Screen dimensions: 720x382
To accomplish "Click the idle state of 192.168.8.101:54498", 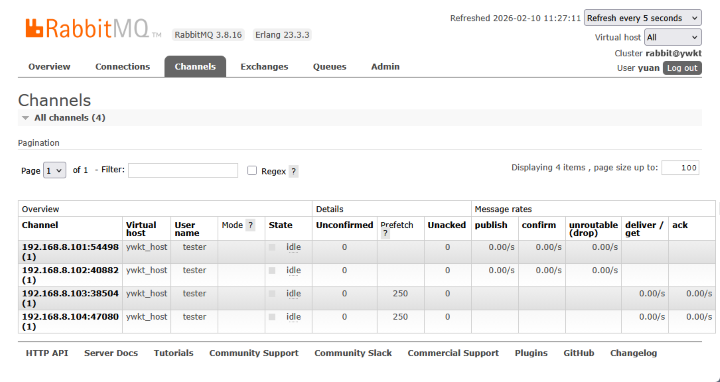I will (293, 247).
